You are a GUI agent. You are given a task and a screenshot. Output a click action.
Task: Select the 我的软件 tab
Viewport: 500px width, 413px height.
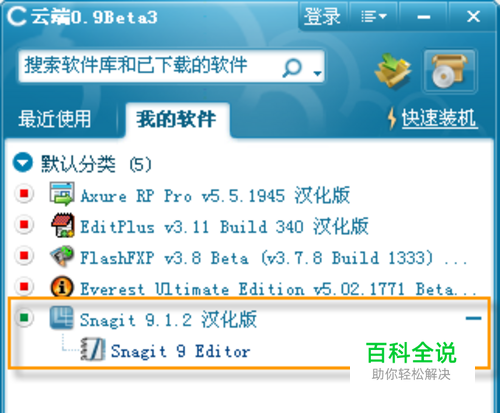pyautogui.click(x=176, y=119)
